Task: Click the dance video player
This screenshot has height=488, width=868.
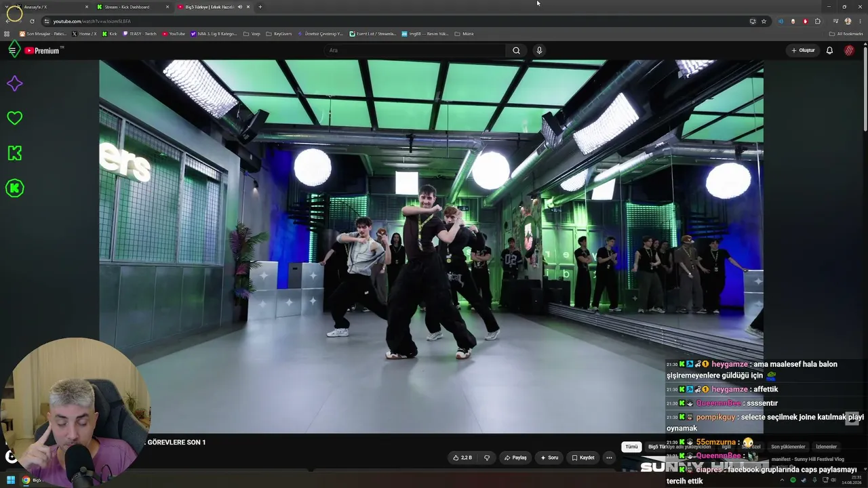Action: coord(431,247)
